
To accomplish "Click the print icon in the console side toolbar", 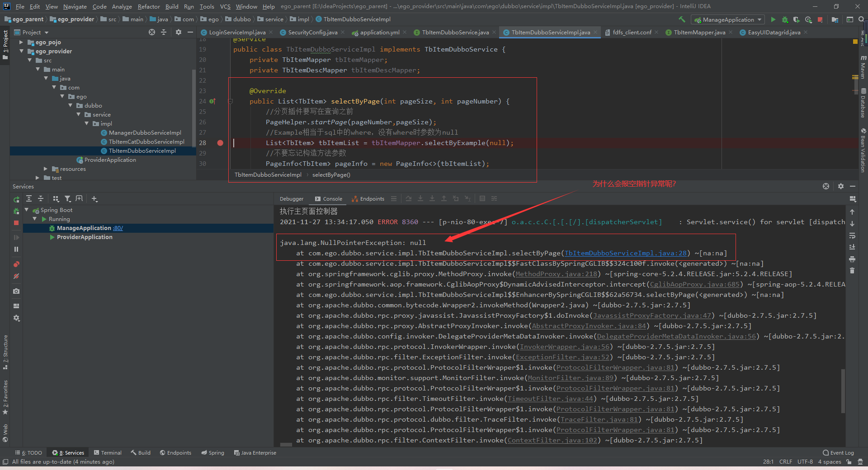I will click(x=852, y=259).
